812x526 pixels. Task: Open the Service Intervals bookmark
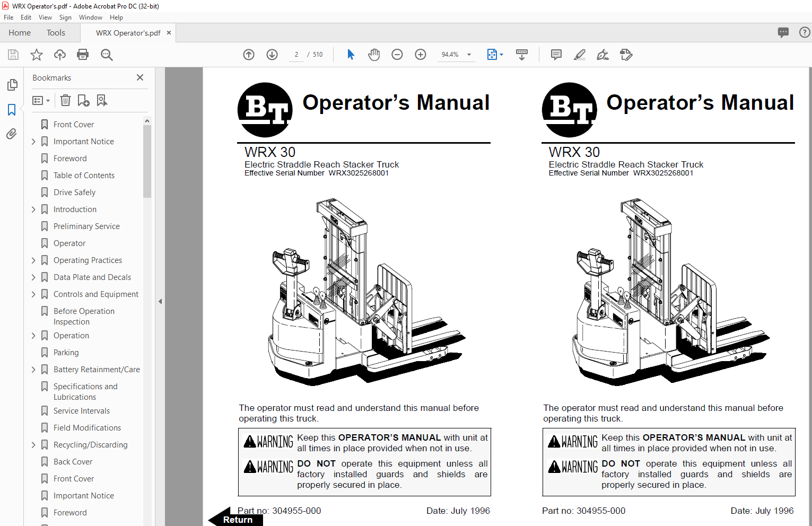pos(82,411)
